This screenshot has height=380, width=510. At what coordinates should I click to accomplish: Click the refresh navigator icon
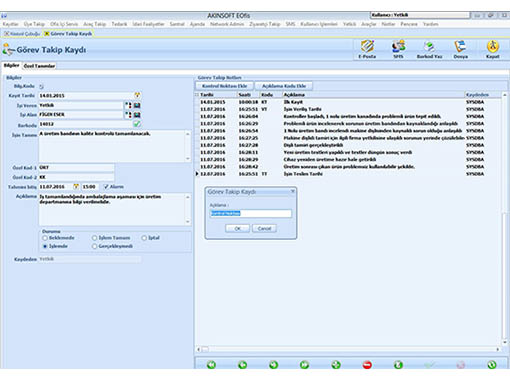point(492,365)
